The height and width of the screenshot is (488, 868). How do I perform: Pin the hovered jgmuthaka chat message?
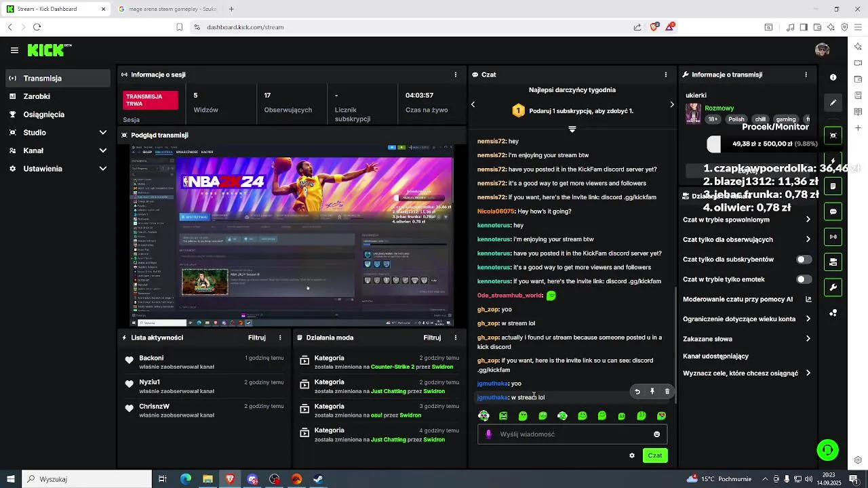tap(652, 391)
